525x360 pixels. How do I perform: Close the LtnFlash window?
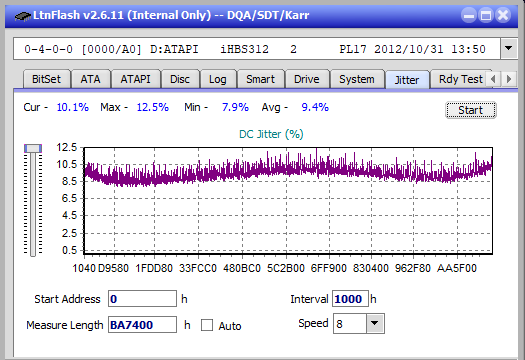click(503, 15)
